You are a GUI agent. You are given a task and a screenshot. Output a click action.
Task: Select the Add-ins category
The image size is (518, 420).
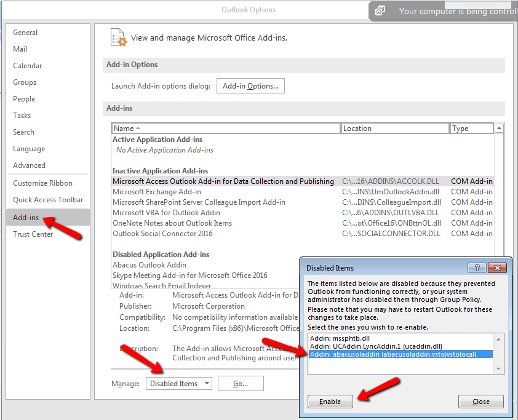click(x=48, y=217)
